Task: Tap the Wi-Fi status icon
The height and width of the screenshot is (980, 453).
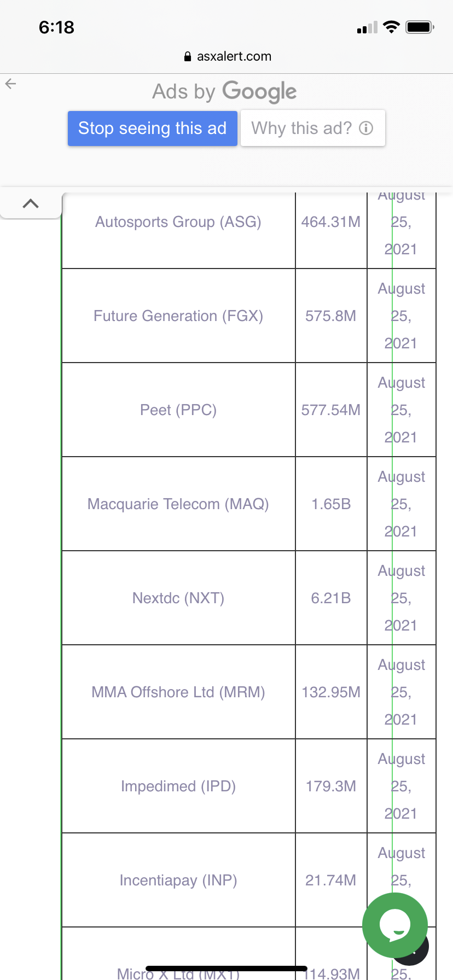Action: coord(391,27)
